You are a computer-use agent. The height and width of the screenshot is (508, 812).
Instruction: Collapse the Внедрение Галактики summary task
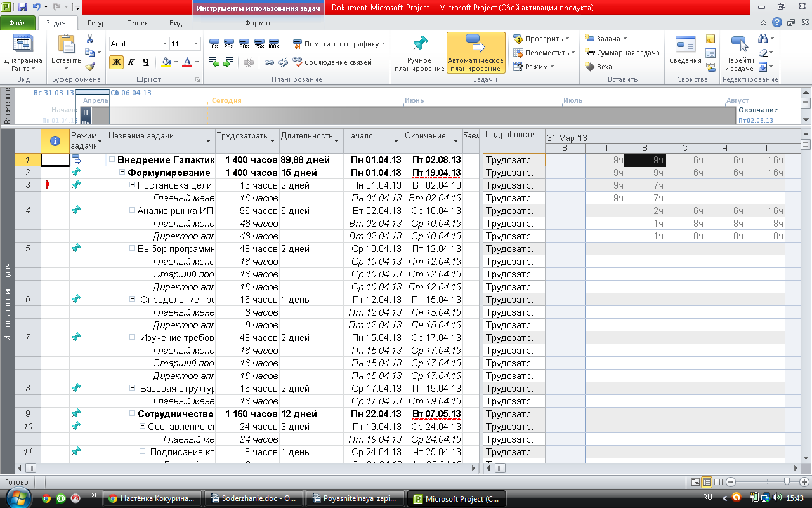coord(112,160)
